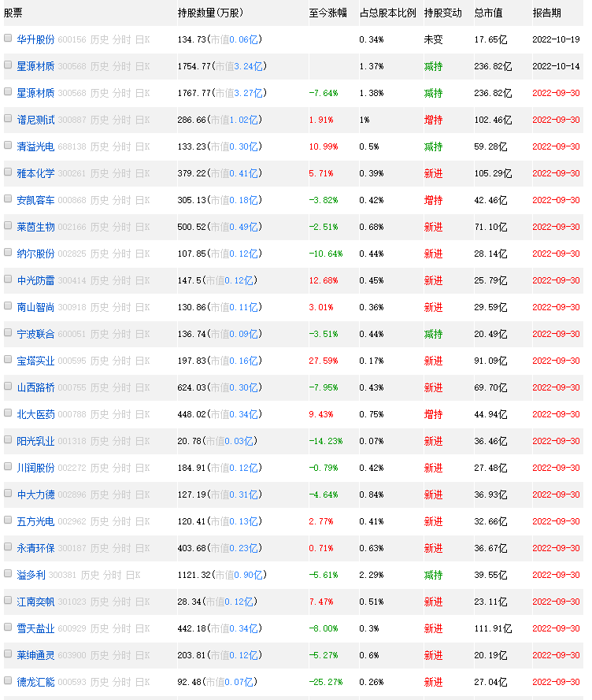Open 历史 for 雪天盐业

pos(99,629)
